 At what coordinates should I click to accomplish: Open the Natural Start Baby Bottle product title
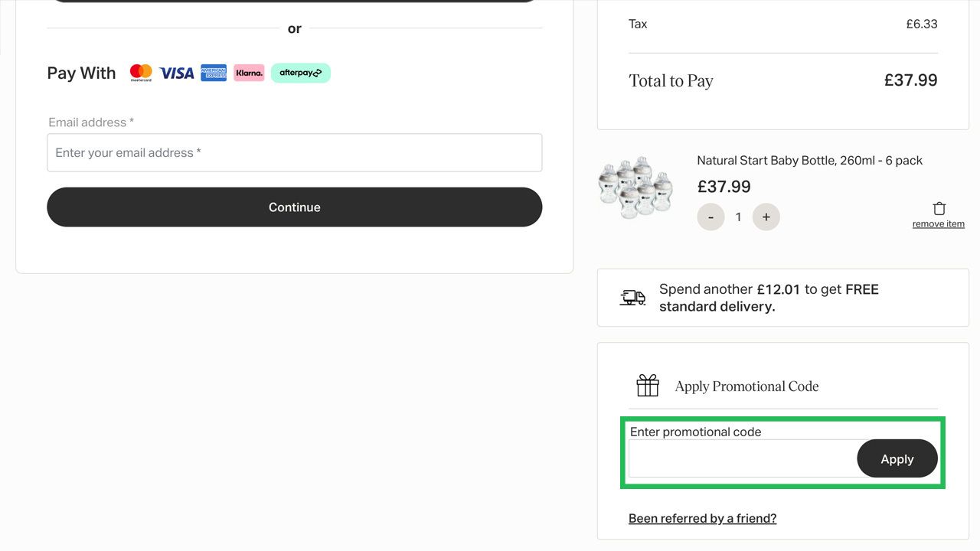pyautogui.click(x=810, y=160)
